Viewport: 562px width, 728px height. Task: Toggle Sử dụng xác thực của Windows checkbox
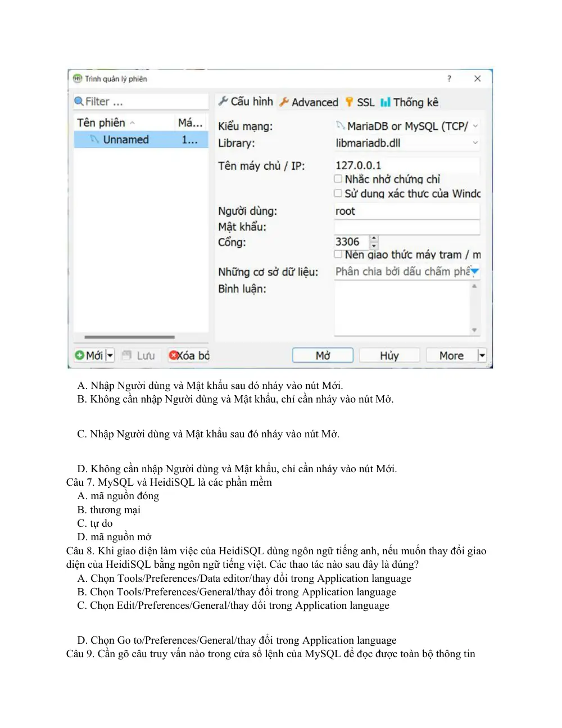coord(338,193)
